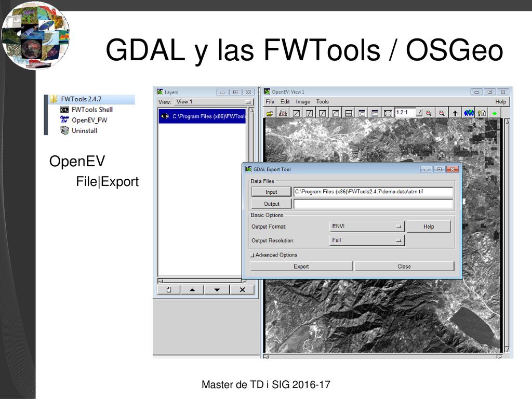Click the black up-arrow toolbar icon

(455, 113)
